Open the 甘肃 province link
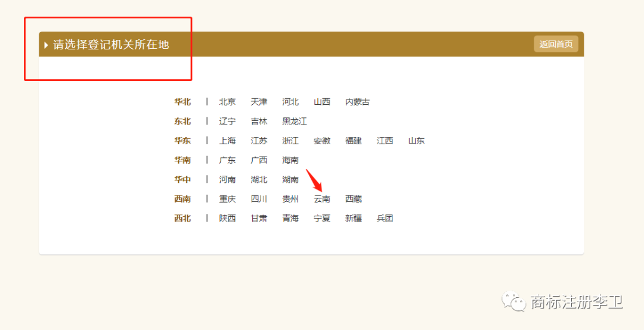 (259, 218)
